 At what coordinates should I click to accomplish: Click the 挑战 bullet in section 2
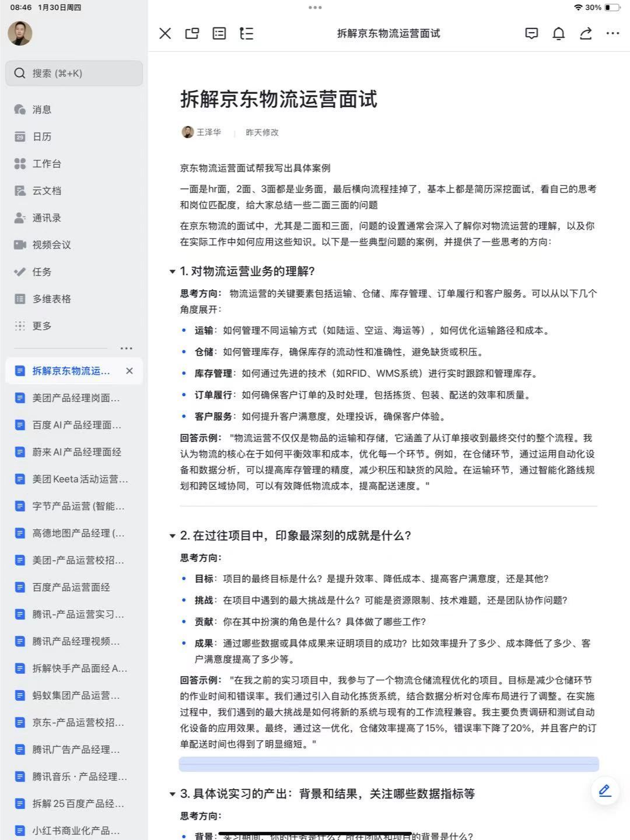(x=381, y=600)
